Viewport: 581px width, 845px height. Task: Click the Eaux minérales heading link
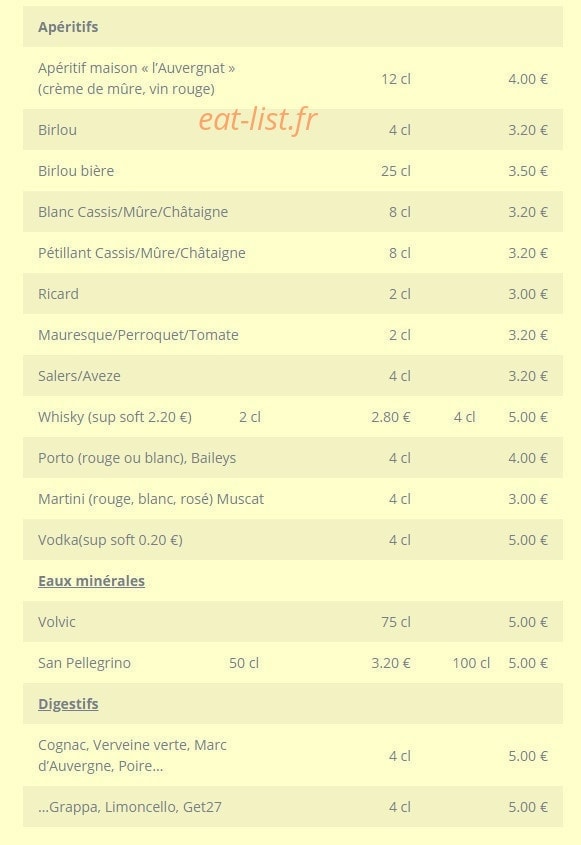tap(91, 581)
